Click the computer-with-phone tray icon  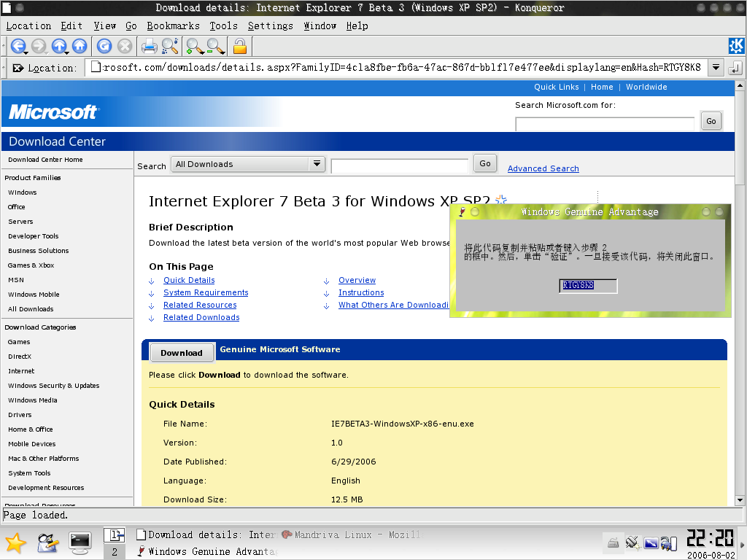(668, 542)
